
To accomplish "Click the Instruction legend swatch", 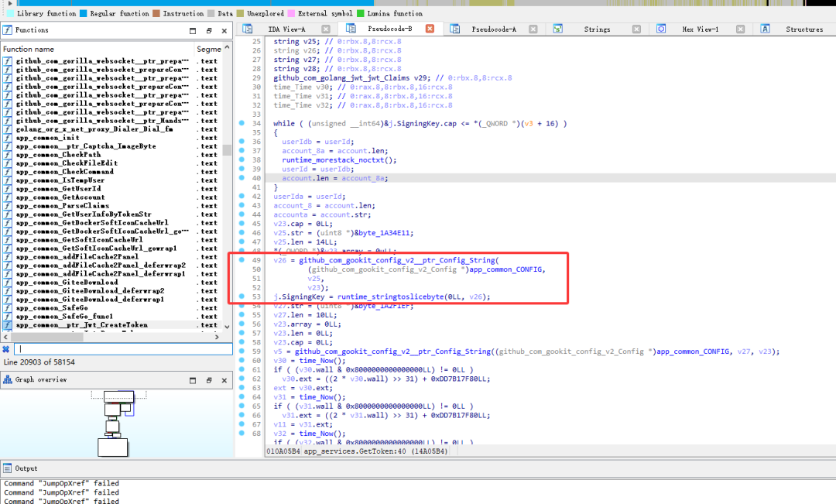I will pyautogui.click(x=156, y=13).
